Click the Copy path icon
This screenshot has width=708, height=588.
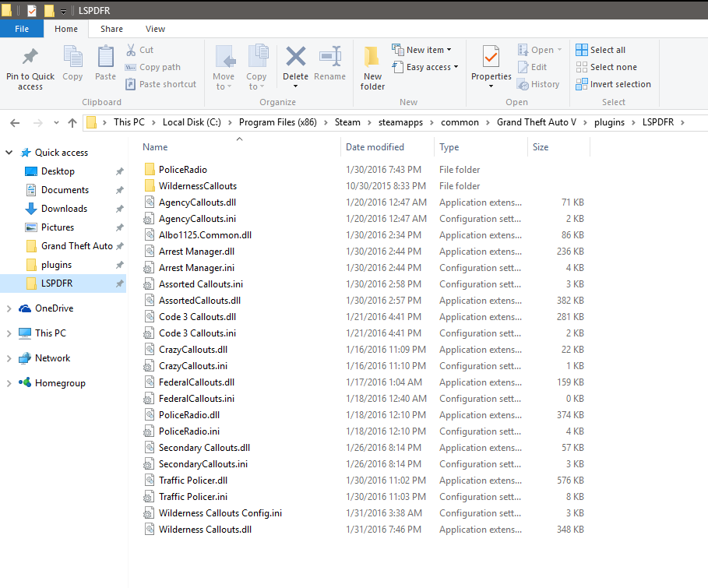click(x=131, y=67)
